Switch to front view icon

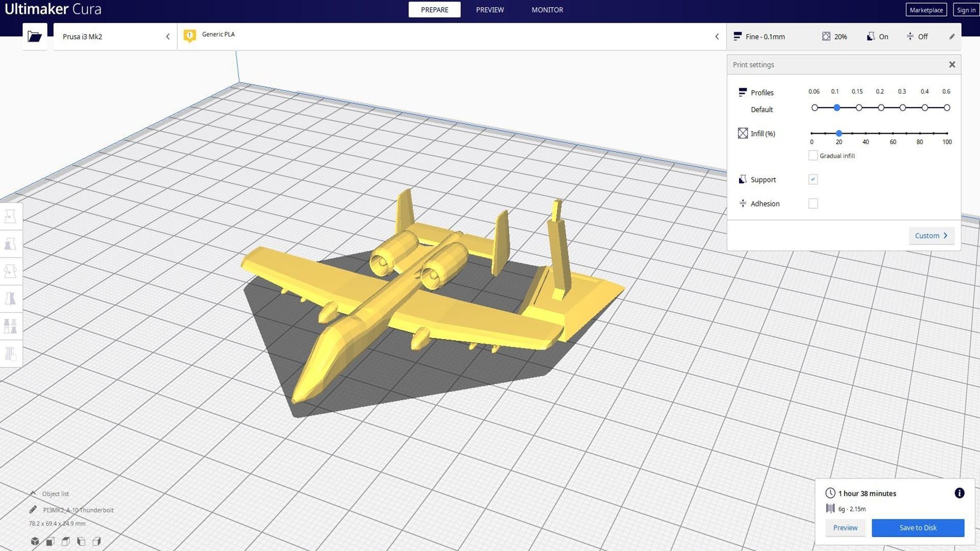click(50, 541)
